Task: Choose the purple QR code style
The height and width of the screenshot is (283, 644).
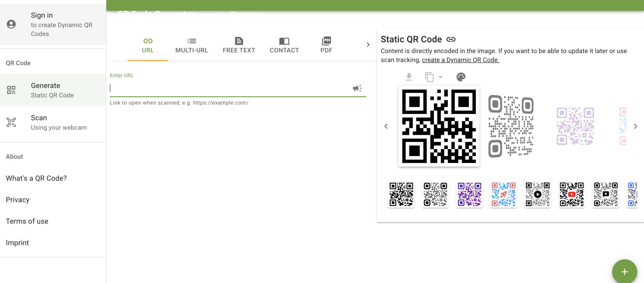Action: pyautogui.click(x=469, y=194)
